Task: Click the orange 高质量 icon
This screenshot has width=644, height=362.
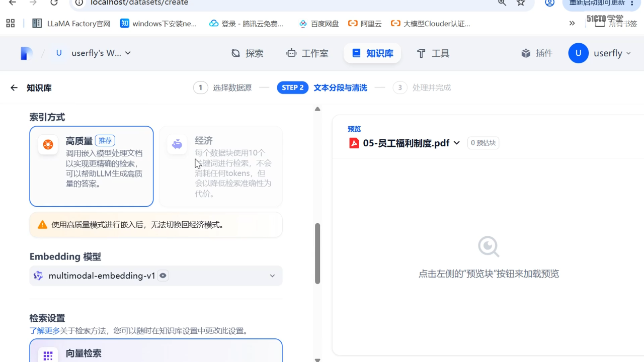Action: 48,145
